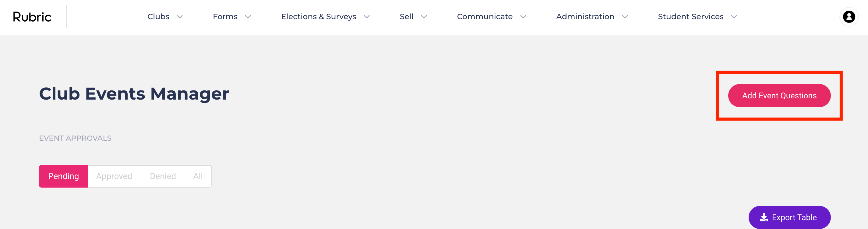Open the user profile avatar icon

tap(849, 16)
